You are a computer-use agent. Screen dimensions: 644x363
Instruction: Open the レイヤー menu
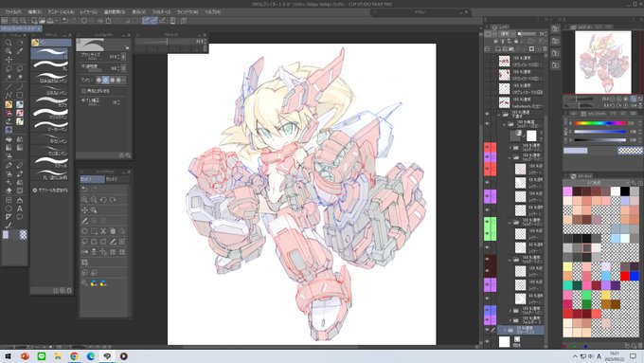89,12
